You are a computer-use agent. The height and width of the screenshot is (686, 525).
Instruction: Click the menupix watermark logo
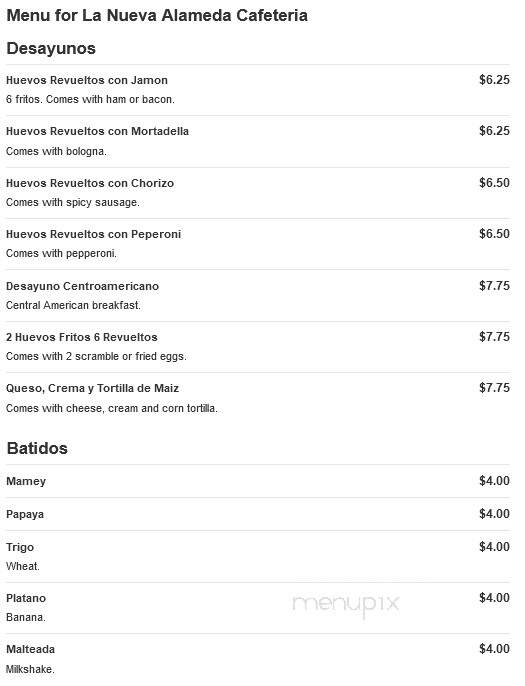click(x=346, y=605)
